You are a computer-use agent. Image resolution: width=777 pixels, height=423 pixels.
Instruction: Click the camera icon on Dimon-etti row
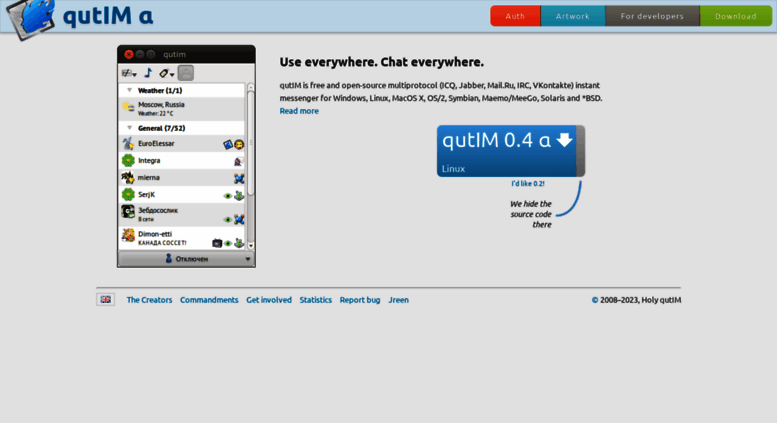pyautogui.click(x=217, y=243)
